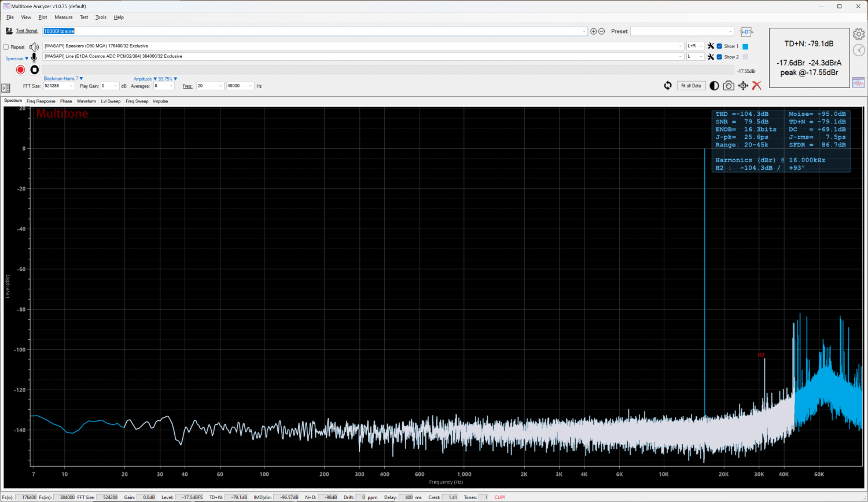The image size is (868, 502).
Task: Uncheck the Show 1 checkbox
Action: (x=719, y=46)
